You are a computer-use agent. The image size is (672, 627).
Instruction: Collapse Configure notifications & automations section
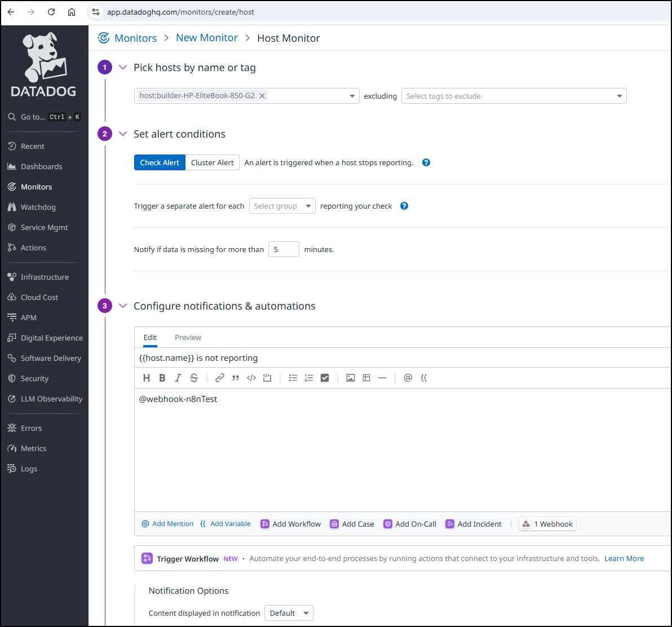[x=123, y=306]
